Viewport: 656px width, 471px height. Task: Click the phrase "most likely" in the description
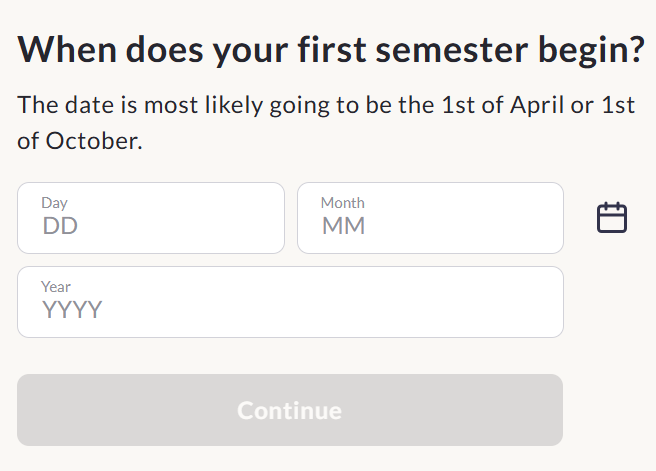[x=203, y=105]
